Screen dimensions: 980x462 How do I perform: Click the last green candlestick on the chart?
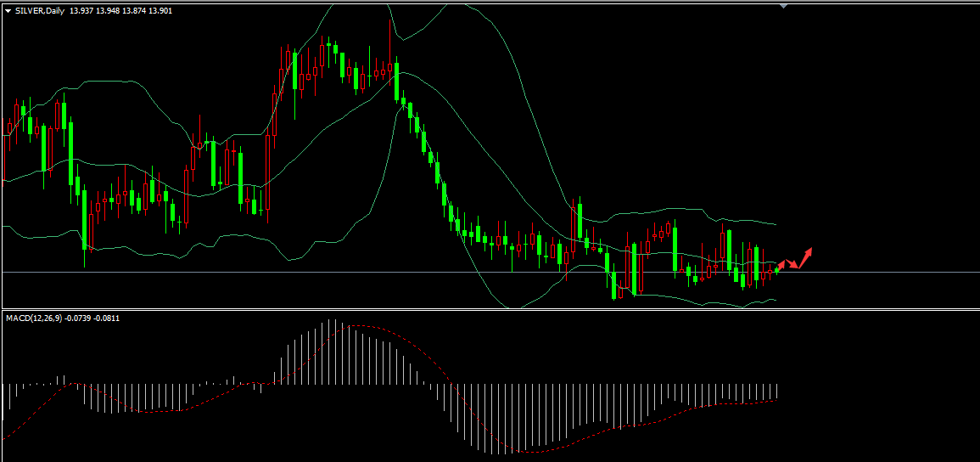(777, 270)
